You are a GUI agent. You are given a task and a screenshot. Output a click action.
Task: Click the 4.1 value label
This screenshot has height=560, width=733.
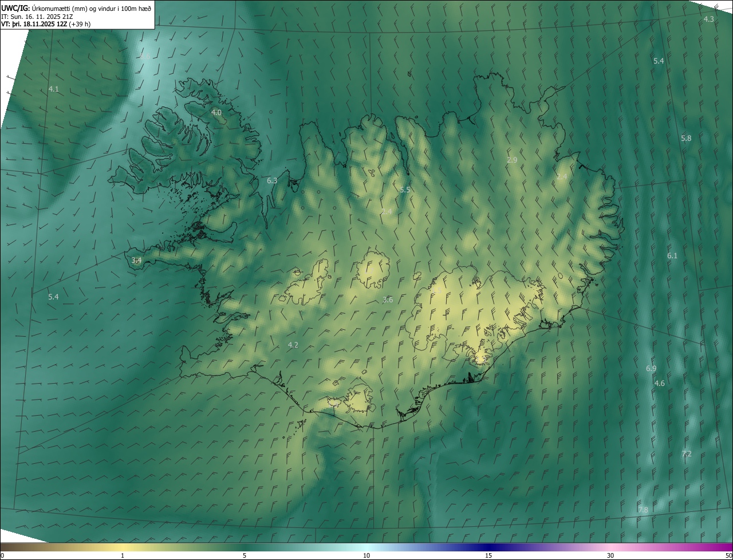point(53,89)
